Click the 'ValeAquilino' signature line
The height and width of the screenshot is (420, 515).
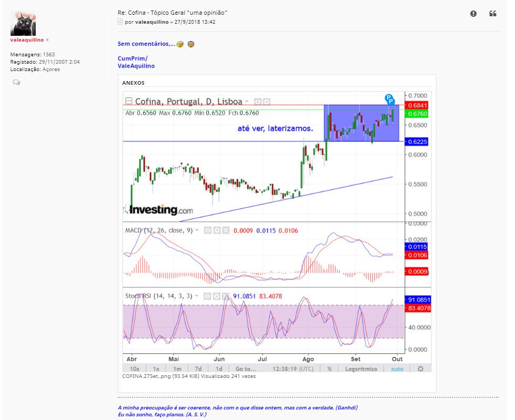(136, 66)
